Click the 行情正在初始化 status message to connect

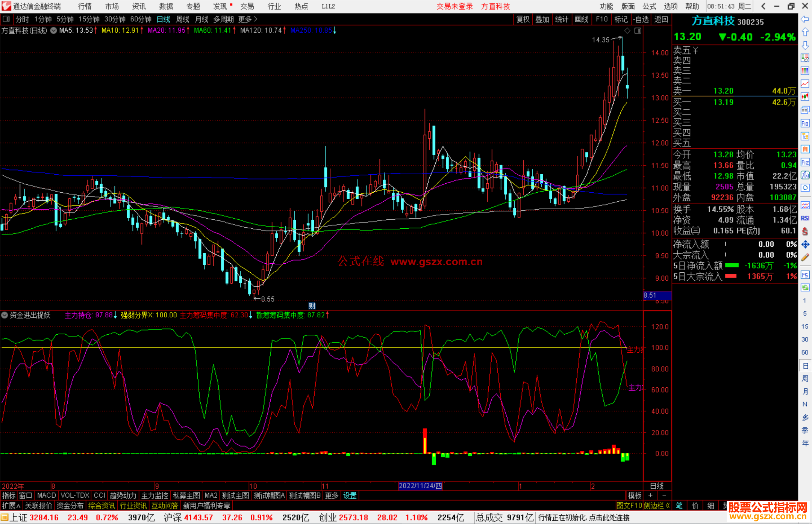point(584,518)
